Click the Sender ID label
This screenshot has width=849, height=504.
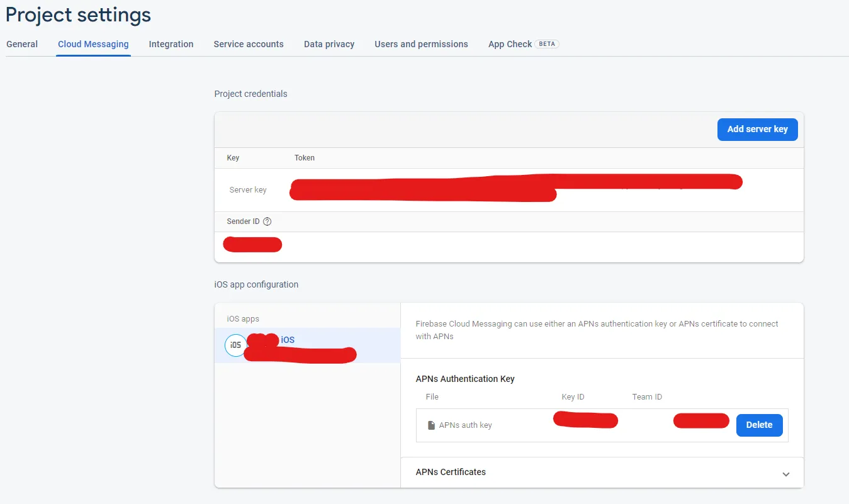coord(243,221)
